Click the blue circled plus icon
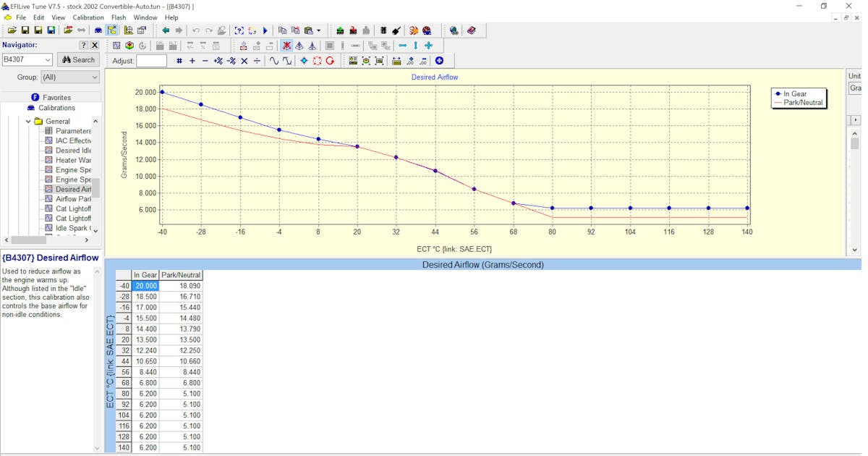This screenshot has height=456, width=868. click(439, 61)
